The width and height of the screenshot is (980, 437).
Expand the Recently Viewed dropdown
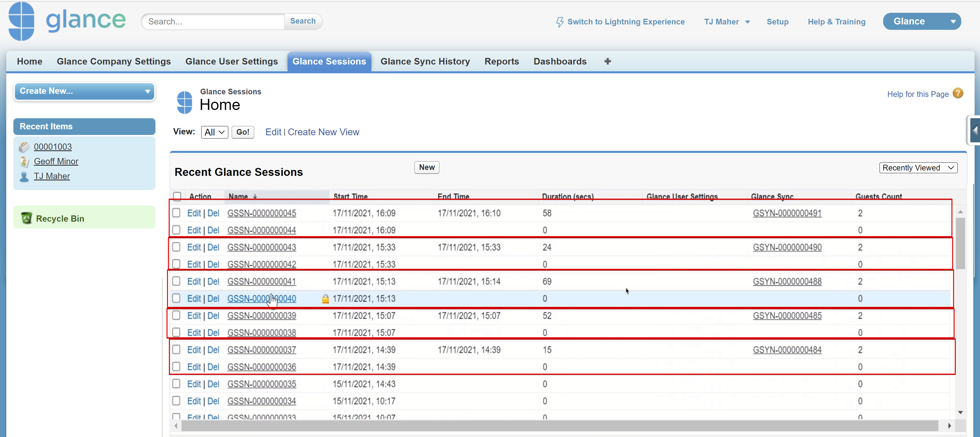click(x=917, y=168)
